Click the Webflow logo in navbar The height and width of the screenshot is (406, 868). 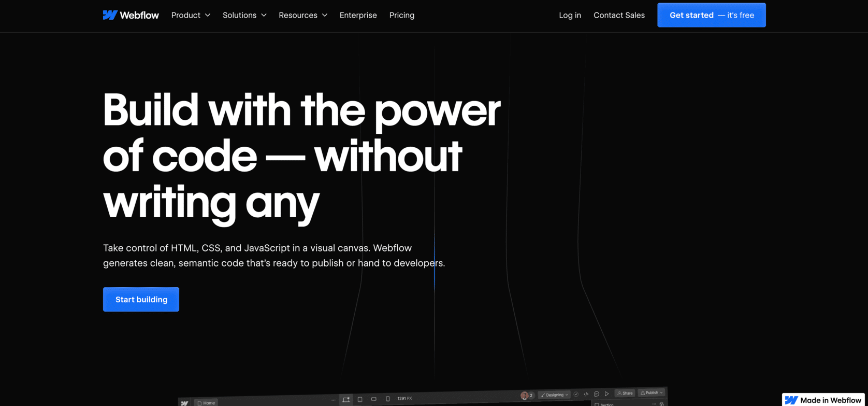[x=131, y=15]
